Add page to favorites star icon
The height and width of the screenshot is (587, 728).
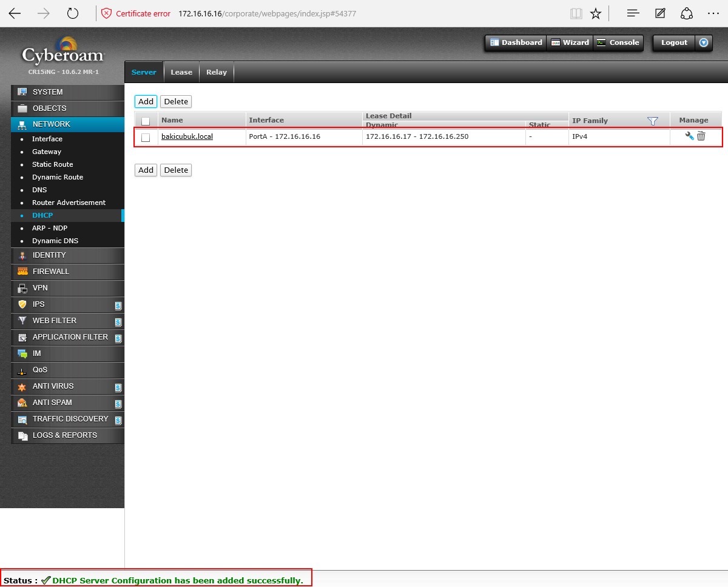(596, 13)
